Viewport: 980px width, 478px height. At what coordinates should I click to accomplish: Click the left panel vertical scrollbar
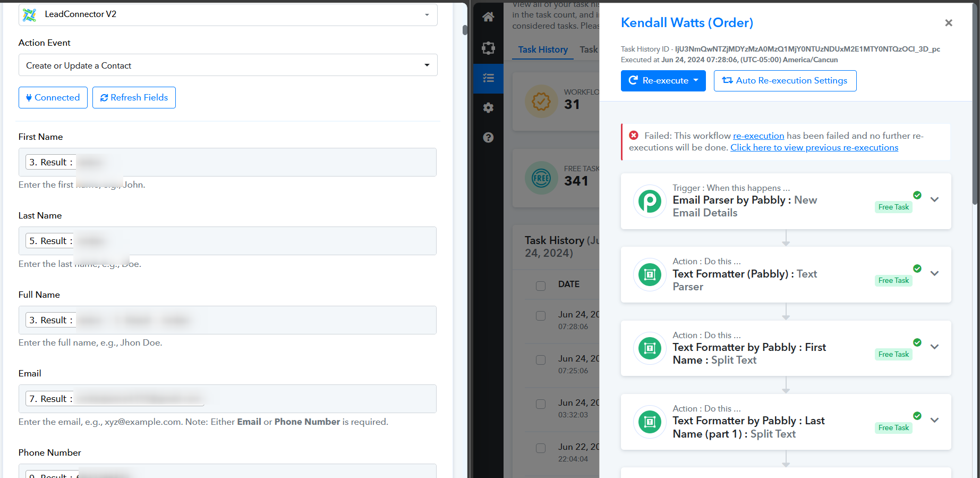[465, 30]
